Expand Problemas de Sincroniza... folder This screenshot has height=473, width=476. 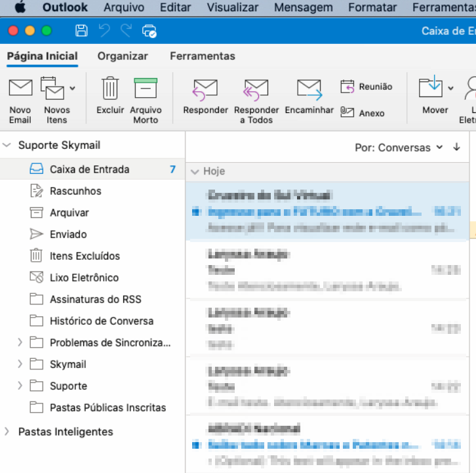(20, 342)
